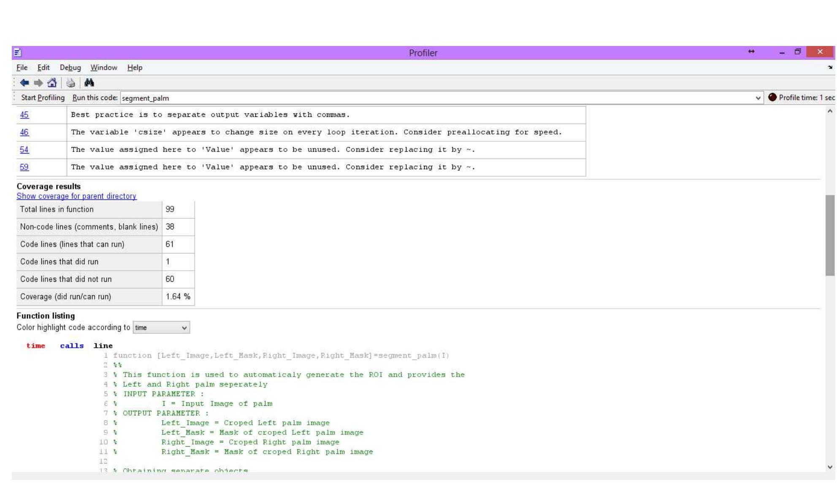This screenshot has width=837, height=504.
Task: Click the back arrow navigation icon
Action: (x=24, y=83)
